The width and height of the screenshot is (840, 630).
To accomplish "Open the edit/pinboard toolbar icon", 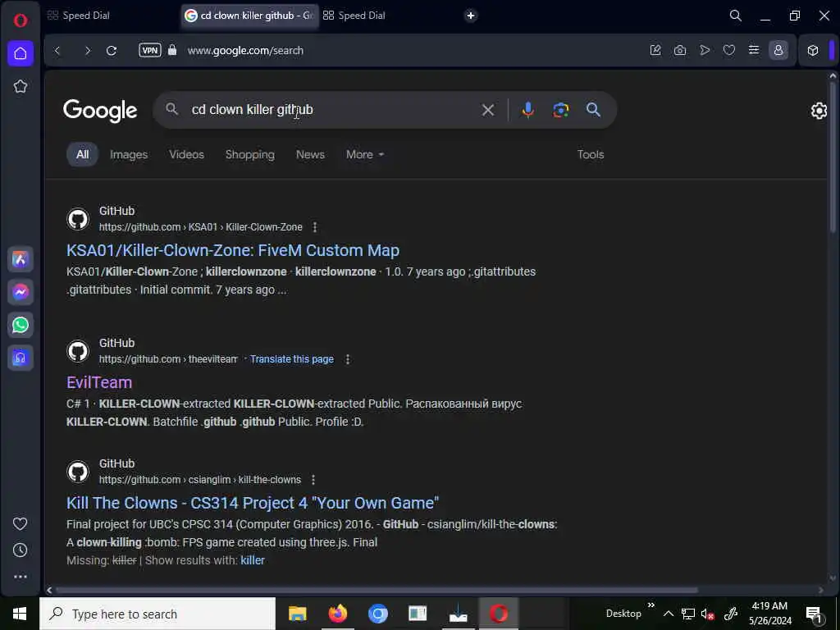I will pyautogui.click(x=655, y=50).
